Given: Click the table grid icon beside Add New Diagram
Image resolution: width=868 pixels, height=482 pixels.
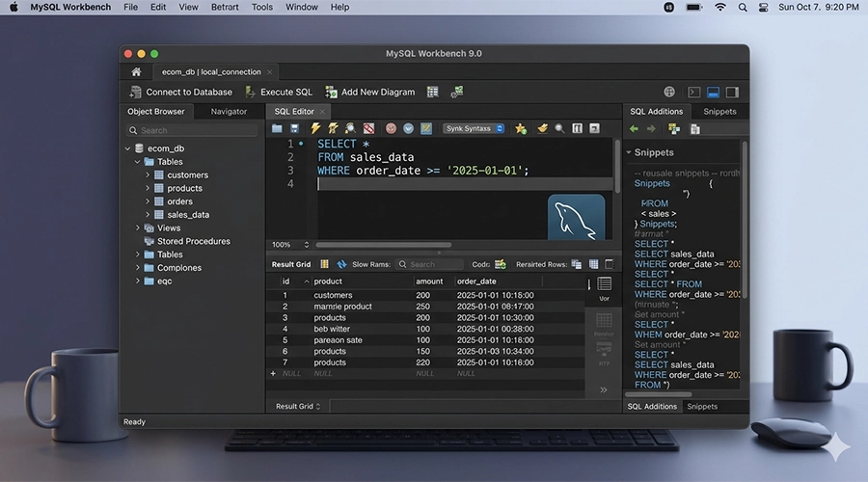Looking at the screenshot, I should tap(432, 92).
